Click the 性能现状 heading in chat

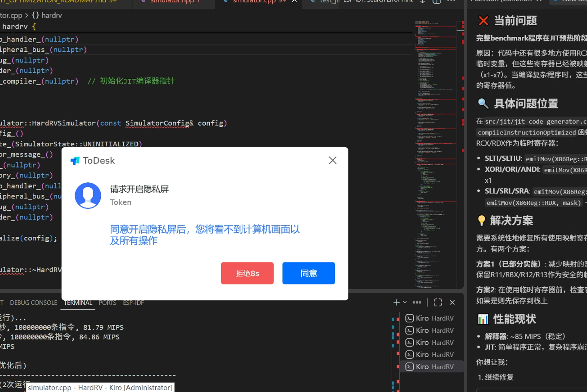pos(515,319)
